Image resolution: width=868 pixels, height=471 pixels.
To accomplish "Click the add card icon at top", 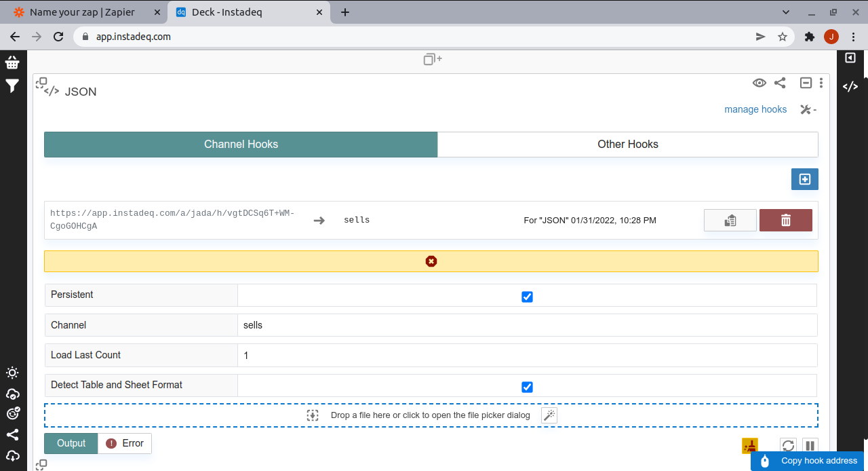I will click(x=433, y=59).
